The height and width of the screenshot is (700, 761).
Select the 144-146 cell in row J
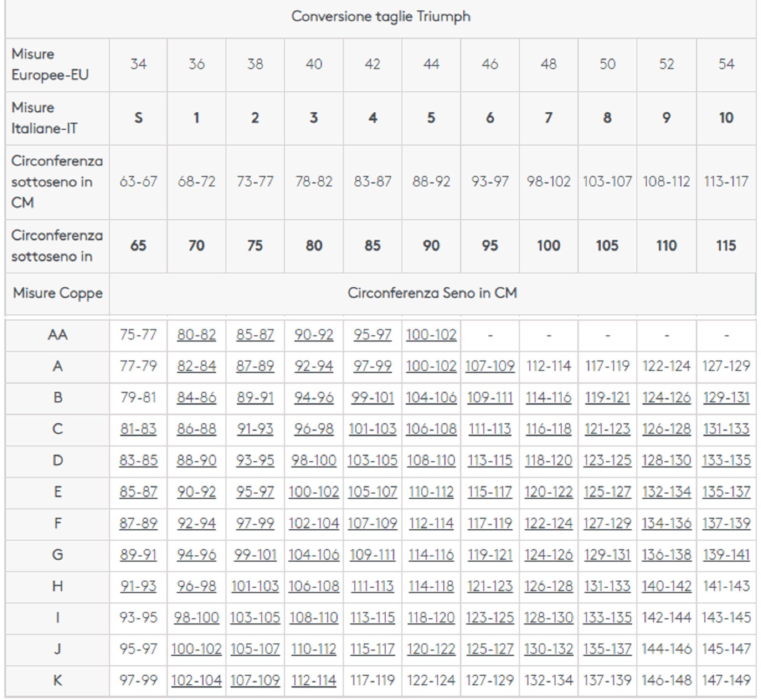tap(666, 649)
